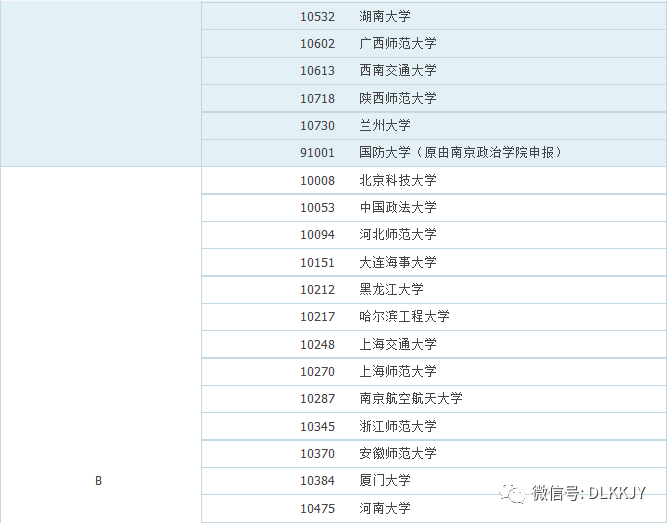
Task: Click the watermark text 微信号: DLKKJY
Action: (x=590, y=493)
